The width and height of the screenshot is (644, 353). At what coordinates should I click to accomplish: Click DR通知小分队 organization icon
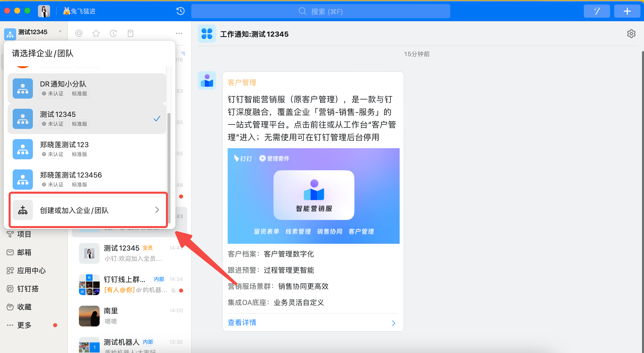(x=23, y=89)
